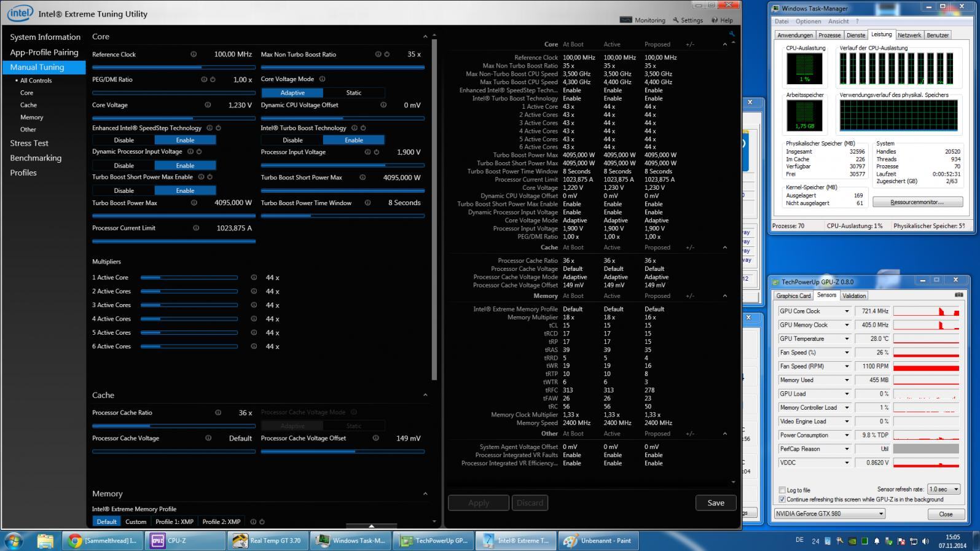
Task: Click the Enhanced Intel SpeedStep Technology reset icon
Action: 218,128
